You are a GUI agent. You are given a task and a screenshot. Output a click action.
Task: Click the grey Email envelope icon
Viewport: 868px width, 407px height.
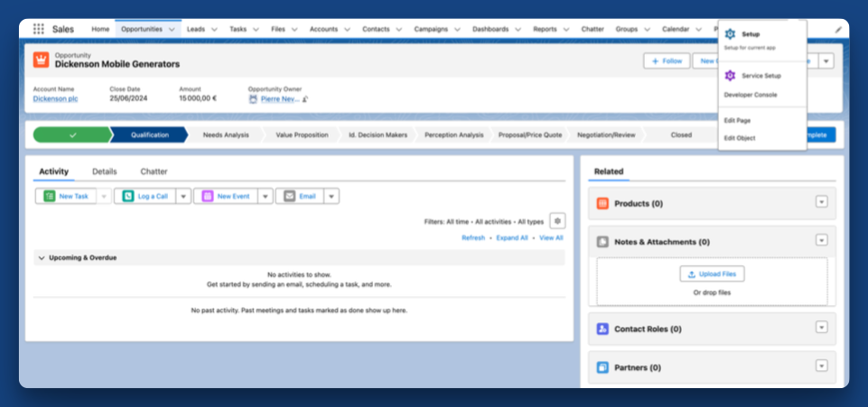(x=290, y=197)
